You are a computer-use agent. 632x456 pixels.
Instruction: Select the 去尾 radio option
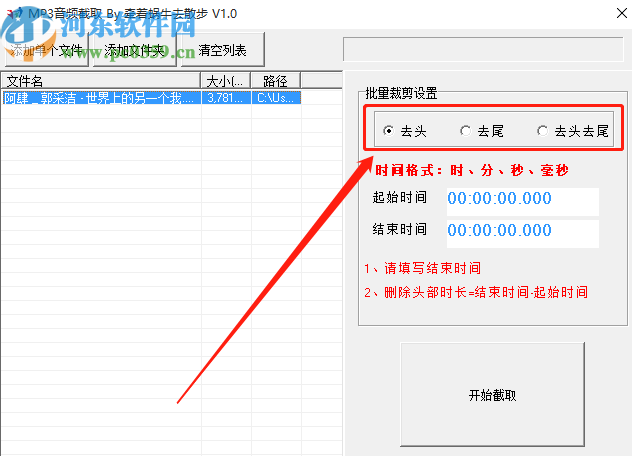(482, 131)
